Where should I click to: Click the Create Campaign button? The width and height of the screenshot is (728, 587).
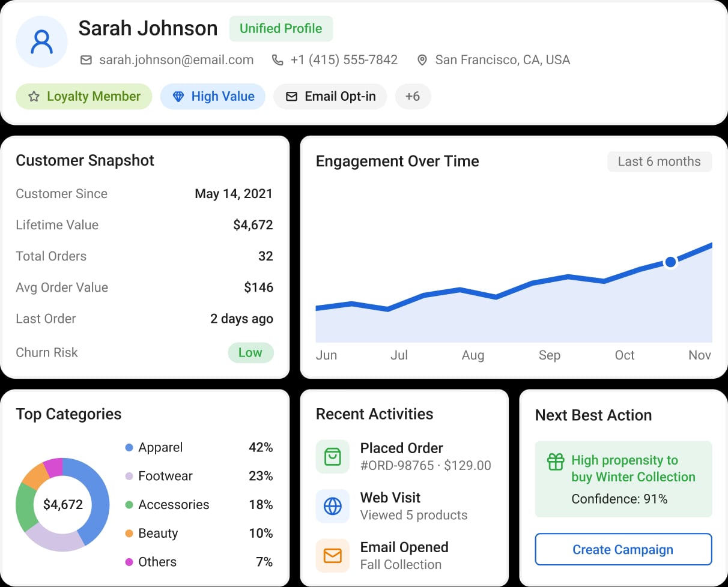tap(623, 550)
